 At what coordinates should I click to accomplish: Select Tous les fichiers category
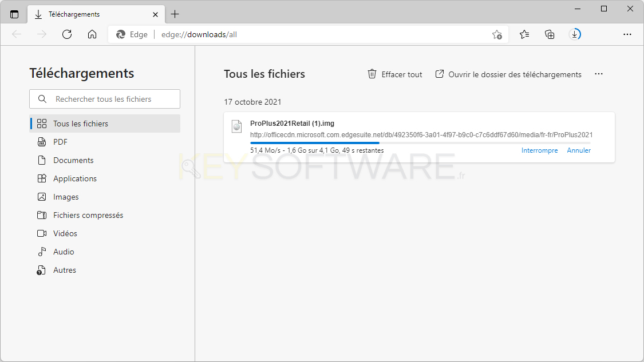click(x=105, y=124)
